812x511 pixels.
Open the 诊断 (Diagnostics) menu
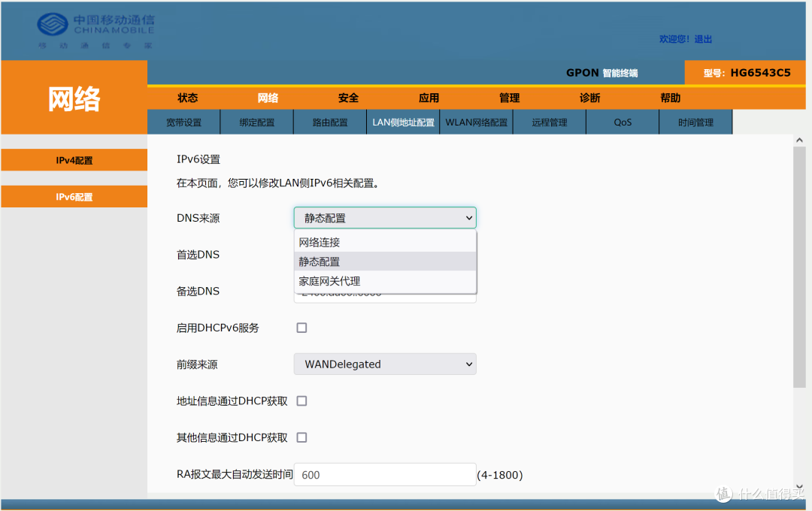coord(589,98)
